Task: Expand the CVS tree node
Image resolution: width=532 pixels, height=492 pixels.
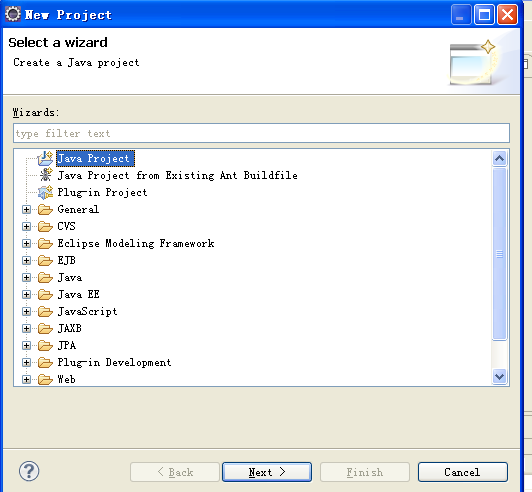Action: click(26, 226)
